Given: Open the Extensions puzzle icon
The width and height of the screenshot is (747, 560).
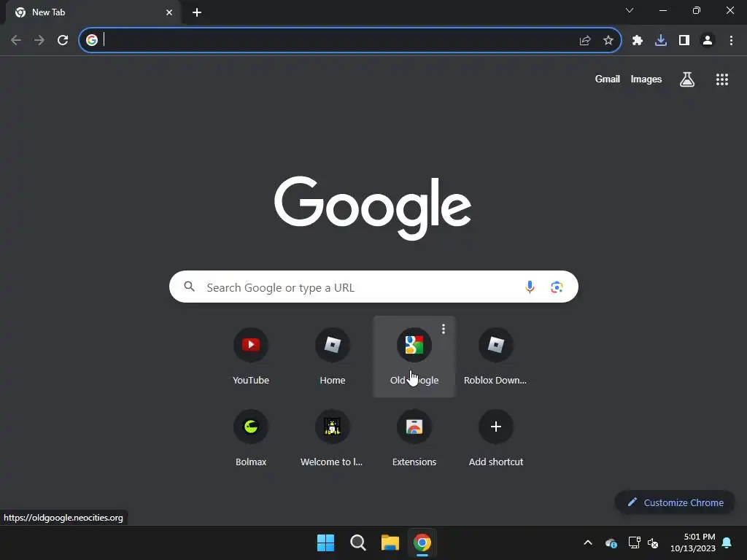Looking at the screenshot, I should 638,40.
